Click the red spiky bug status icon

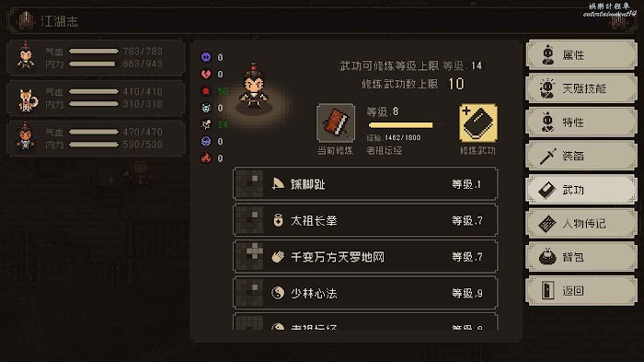click(206, 91)
